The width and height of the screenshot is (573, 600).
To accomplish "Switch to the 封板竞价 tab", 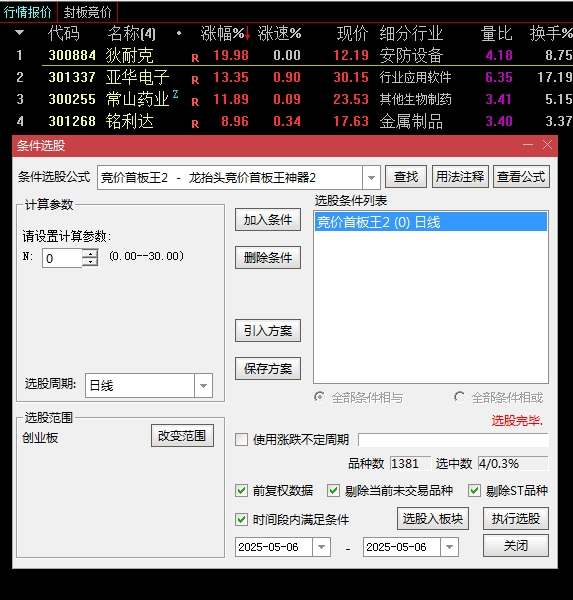I will click(87, 12).
